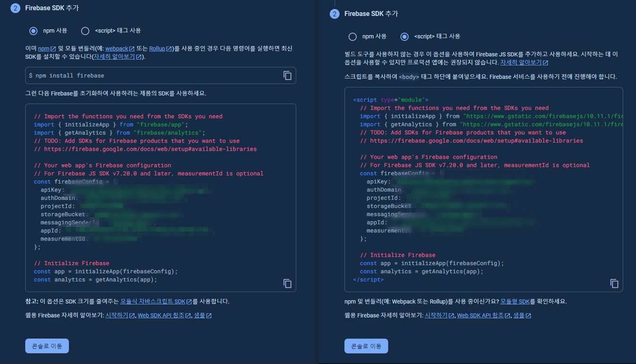Click the '$ npm install firebase' command field
636x364 pixels.
160,76
